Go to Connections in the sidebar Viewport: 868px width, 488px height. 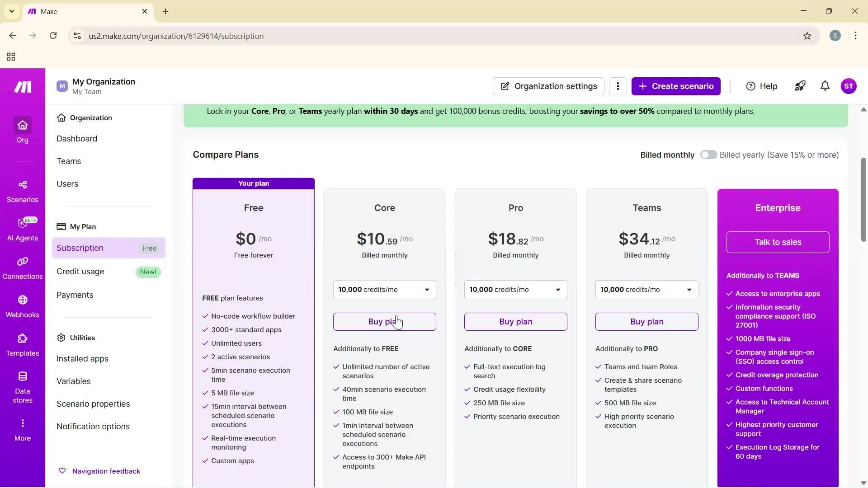(23, 268)
